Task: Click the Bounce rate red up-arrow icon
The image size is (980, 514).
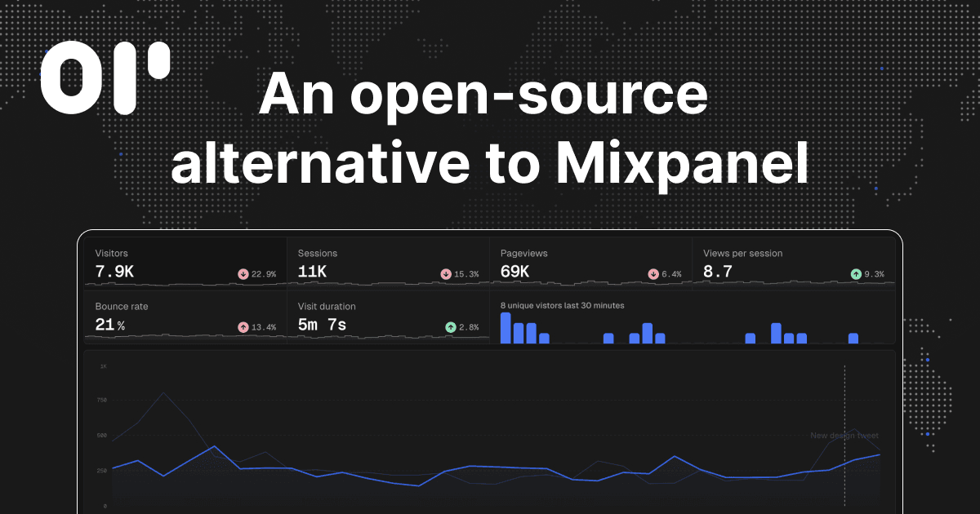Action: (243, 327)
